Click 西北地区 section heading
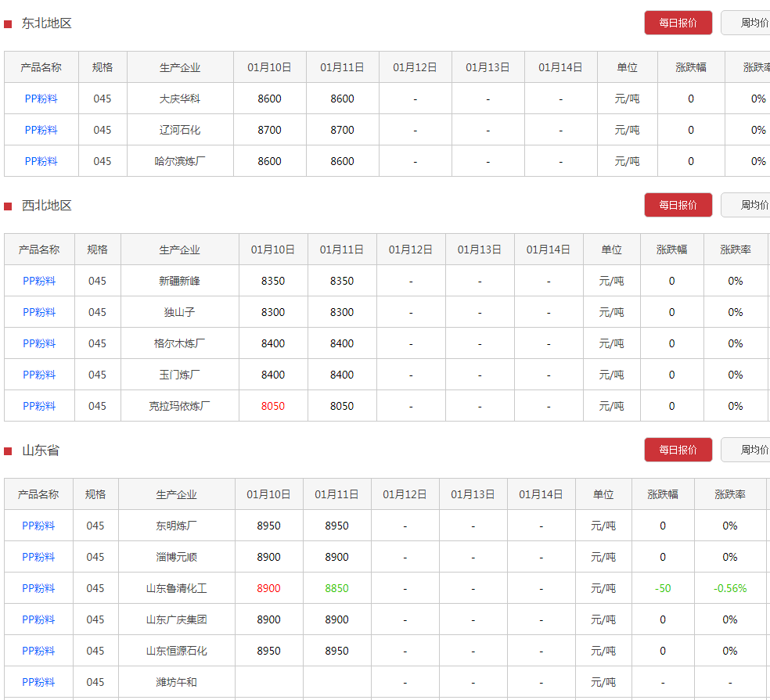Image resolution: width=770 pixels, height=700 pixels. pyautogui.click(x=47, y=205)
